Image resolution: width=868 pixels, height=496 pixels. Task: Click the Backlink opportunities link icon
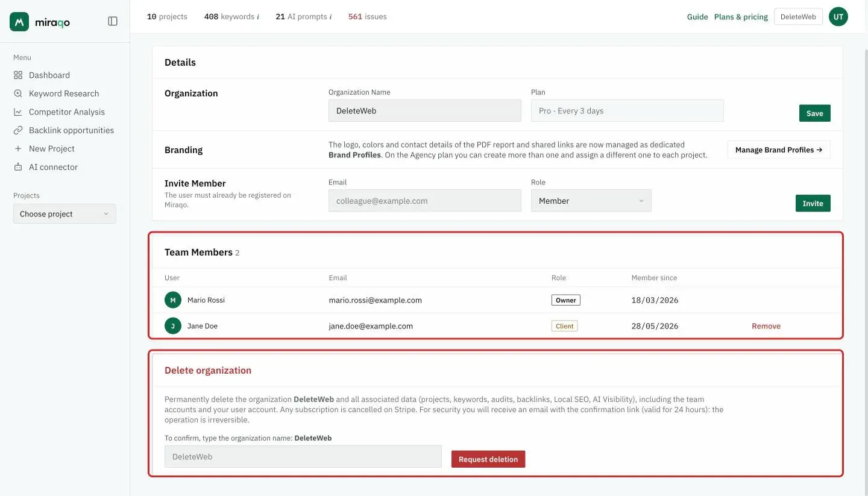(x=18, y=130)
